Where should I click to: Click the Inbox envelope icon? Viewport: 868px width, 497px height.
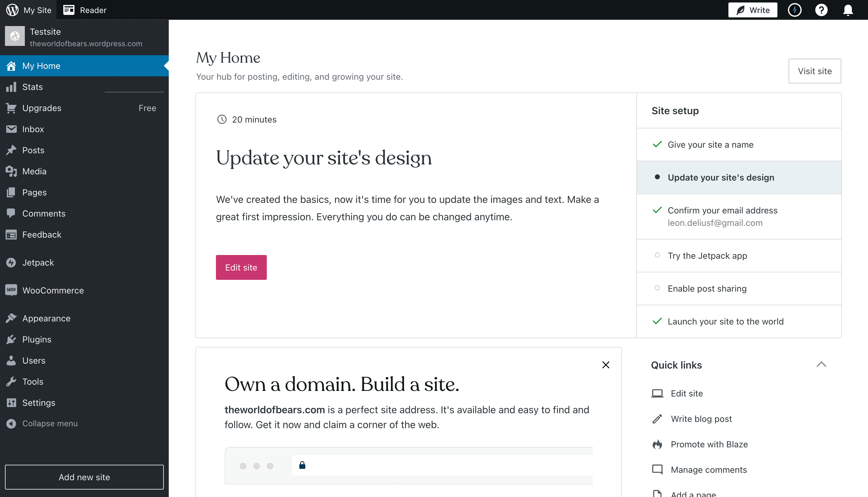click(11, 129)
